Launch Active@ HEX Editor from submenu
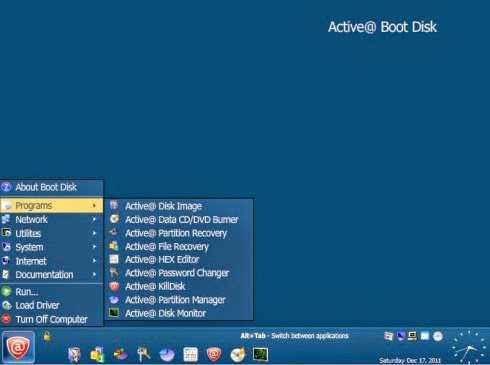 (x=179, y=259)
